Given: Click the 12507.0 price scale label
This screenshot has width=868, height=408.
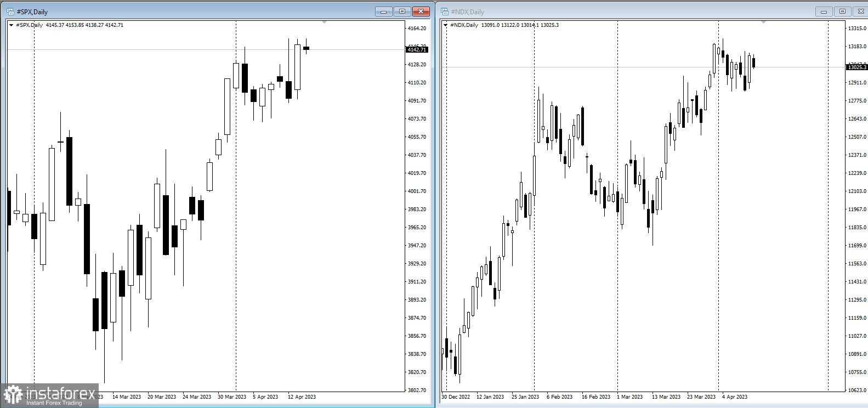Looking at the screenshot, I should (857, 137).
